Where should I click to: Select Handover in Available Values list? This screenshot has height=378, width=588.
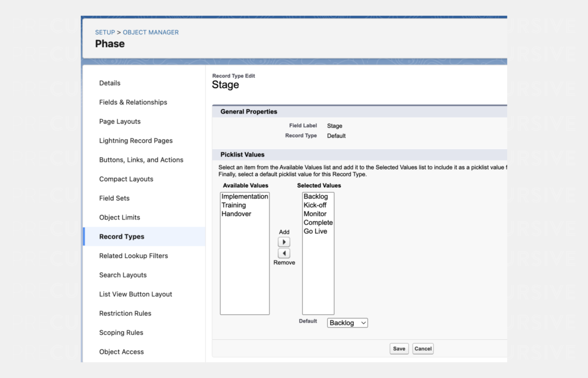236,214
